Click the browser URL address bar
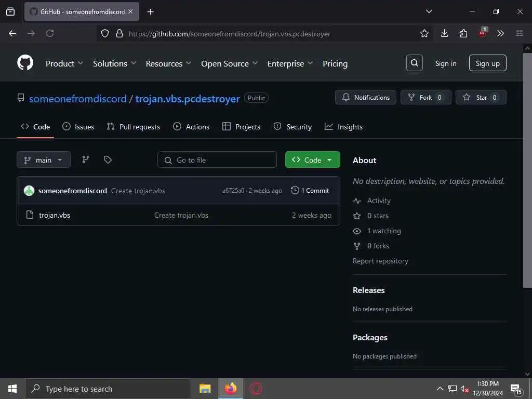Screen dimensions: 532x399 [264, 33]
